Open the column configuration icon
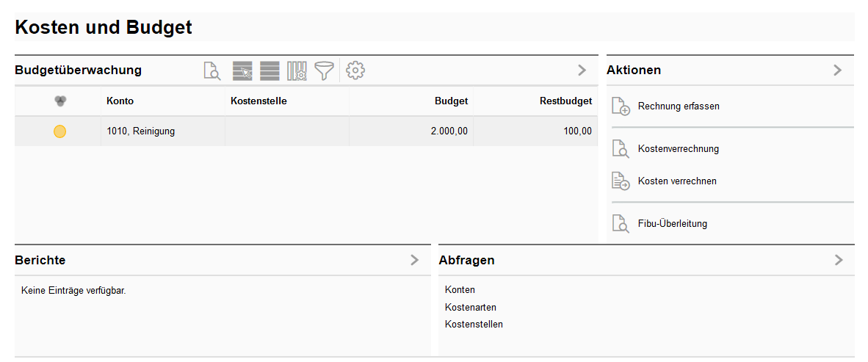The width and height of the screenshot is (868, 362). pos(297,70)
